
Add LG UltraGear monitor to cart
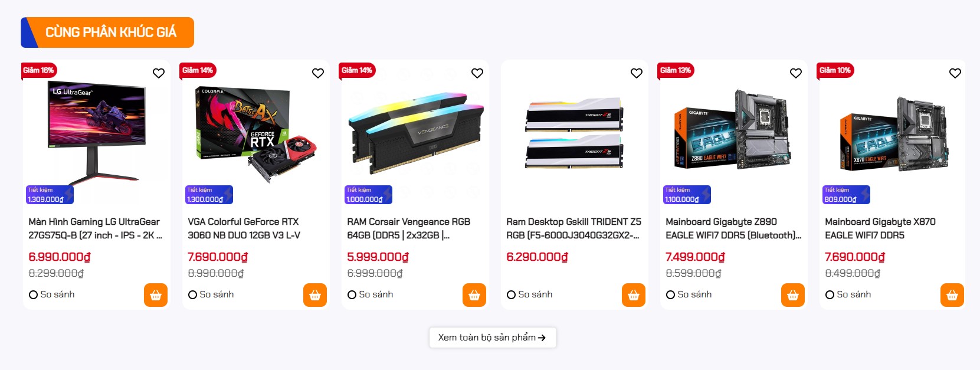(x=156, y=295)
